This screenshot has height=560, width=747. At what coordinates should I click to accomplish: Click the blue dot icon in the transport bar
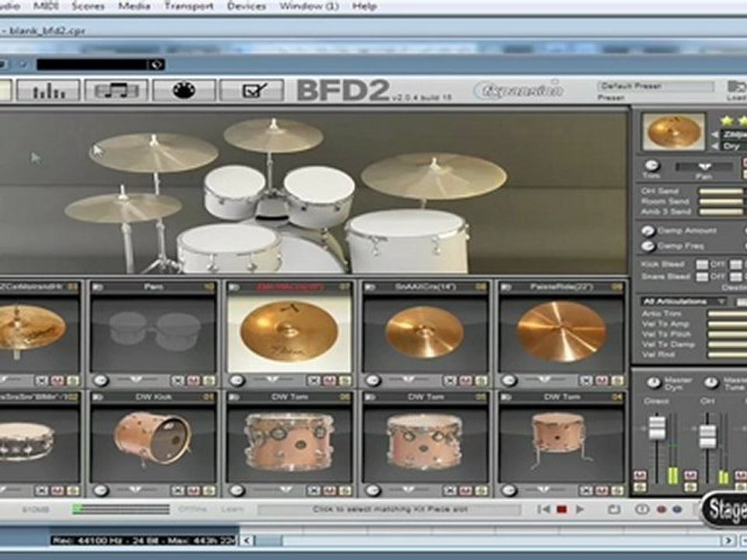676,509
